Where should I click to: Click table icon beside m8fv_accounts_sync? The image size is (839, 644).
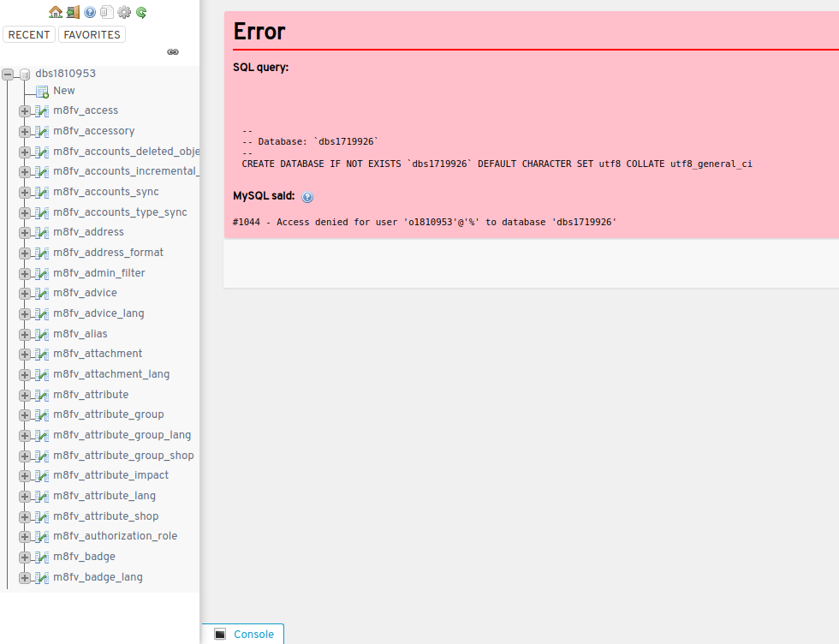(42, 192)
